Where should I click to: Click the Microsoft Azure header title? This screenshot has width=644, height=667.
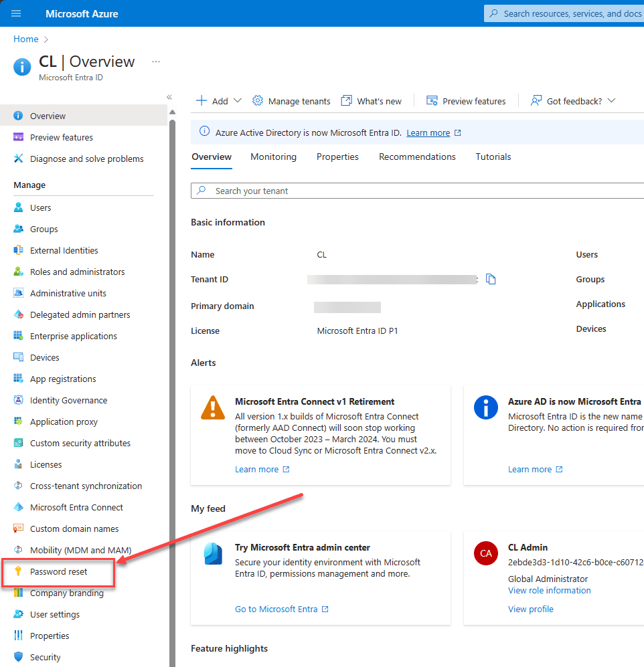coord(82,13)
